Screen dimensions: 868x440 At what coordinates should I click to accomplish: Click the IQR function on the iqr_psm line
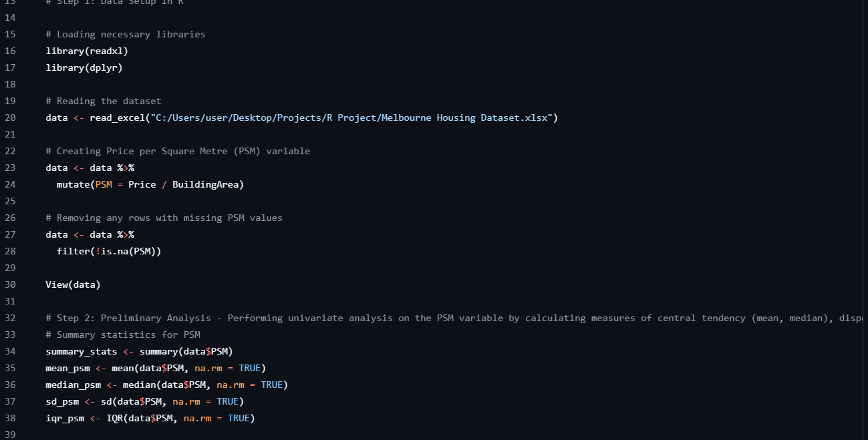click(x=114, y=418)
